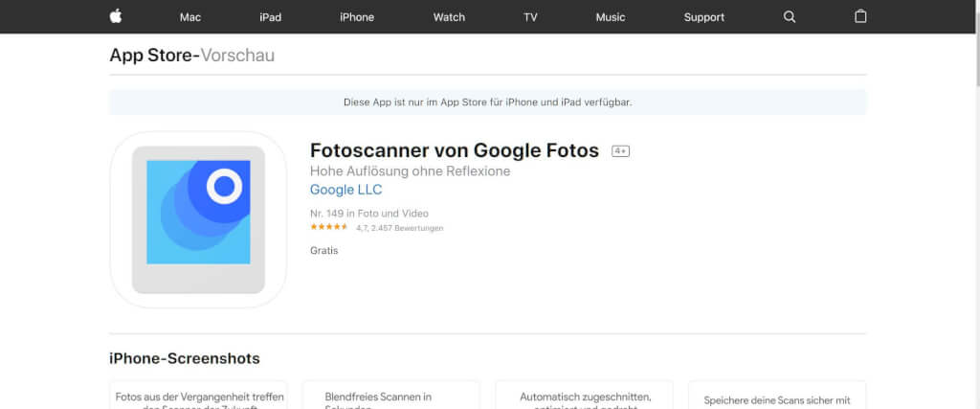Open 'Fotos aus der Vergangenheit' screenshot

pos(199,396)
